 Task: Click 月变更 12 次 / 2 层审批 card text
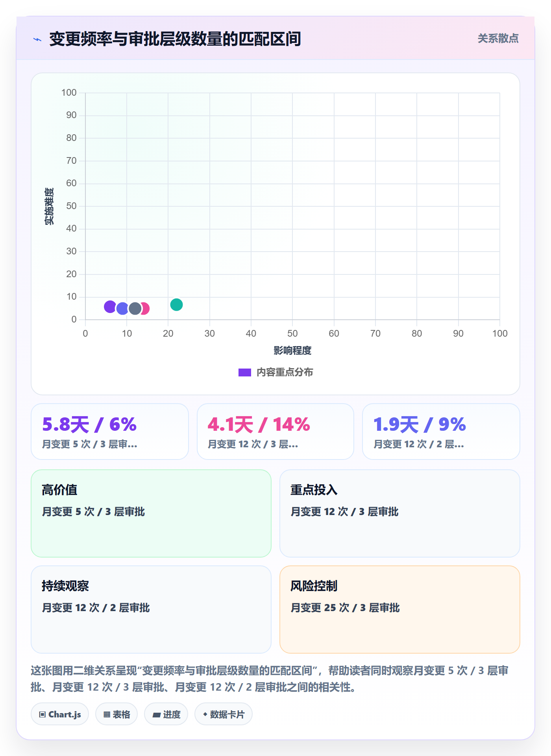click(96, 608)
